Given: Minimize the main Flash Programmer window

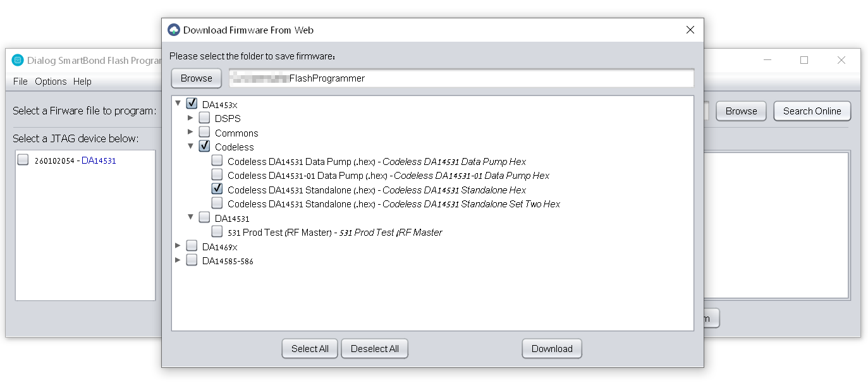Looking at the screenshot, I should tap(767, 60).
